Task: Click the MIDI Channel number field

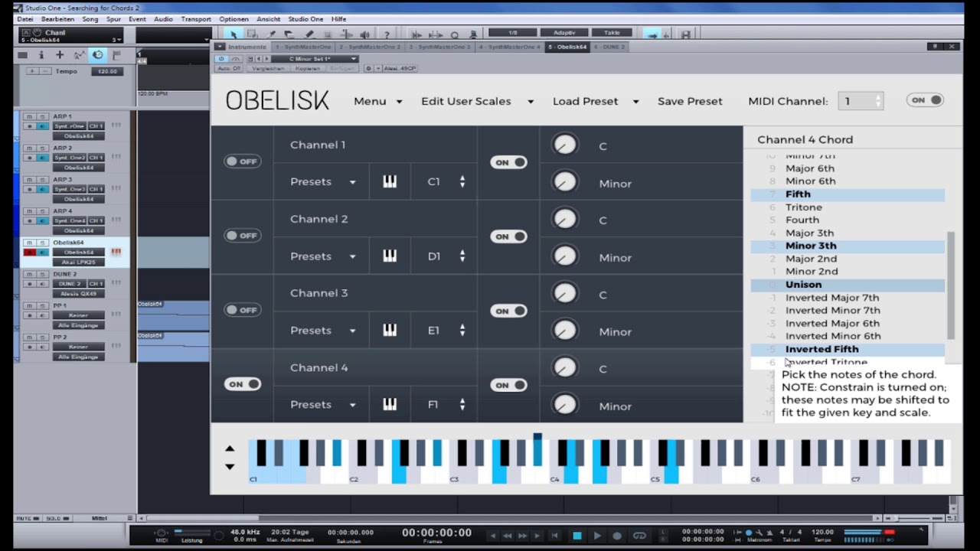Action: click(861, 100)
